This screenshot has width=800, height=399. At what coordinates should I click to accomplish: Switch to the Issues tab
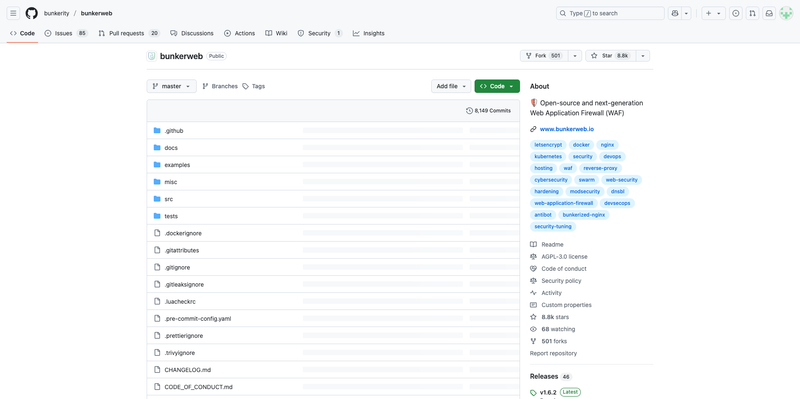coord(66,33)
